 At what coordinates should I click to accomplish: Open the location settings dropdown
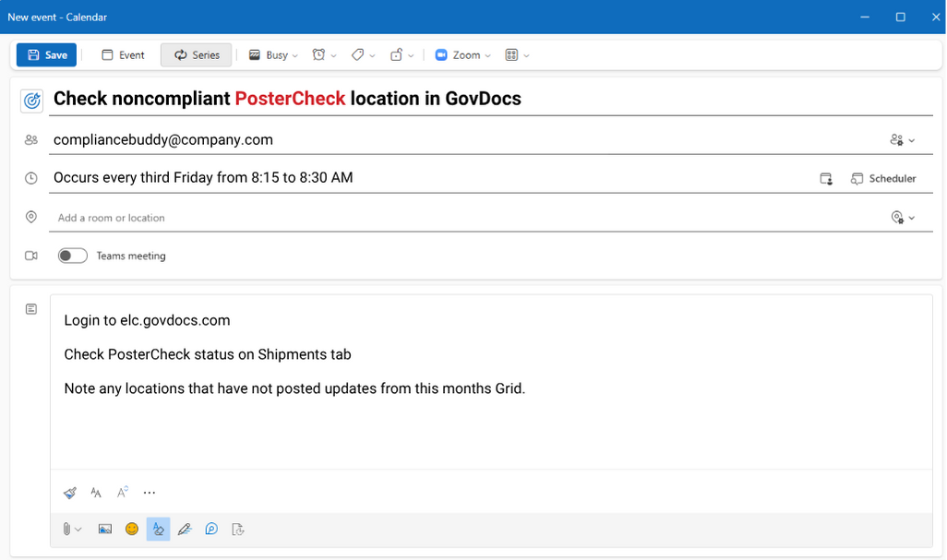903,217
